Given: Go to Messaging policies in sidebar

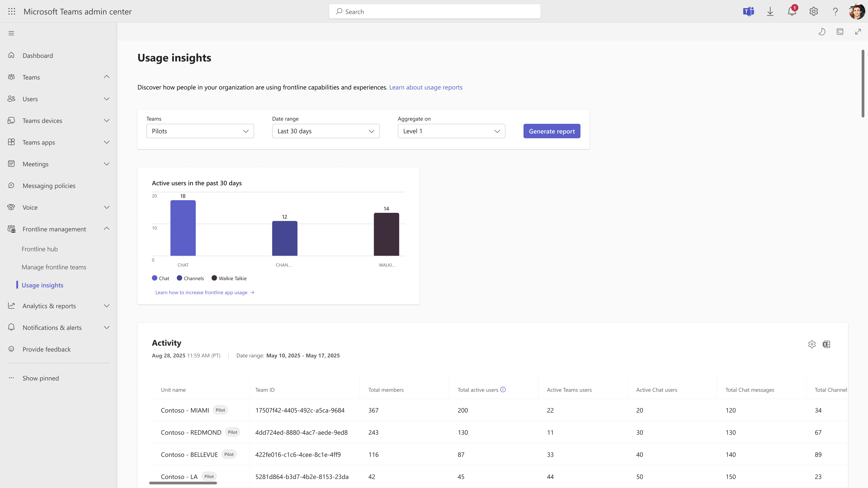Looking at the screenshot, I should [49, 186].
